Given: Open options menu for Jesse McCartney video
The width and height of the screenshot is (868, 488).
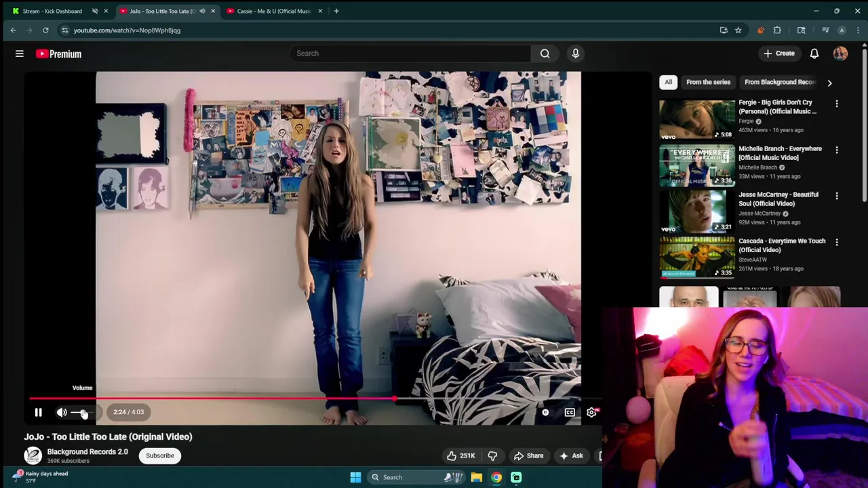Looking at the screenshot, I should coord(837,196).
